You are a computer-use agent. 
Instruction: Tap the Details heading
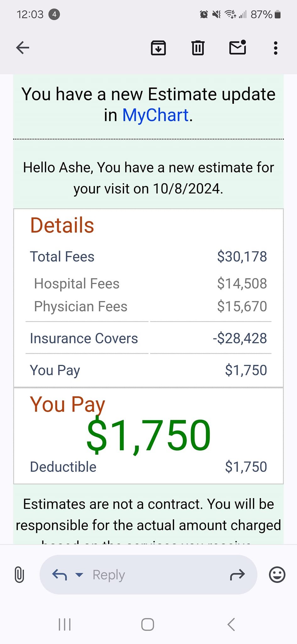(x=62, y=225)
